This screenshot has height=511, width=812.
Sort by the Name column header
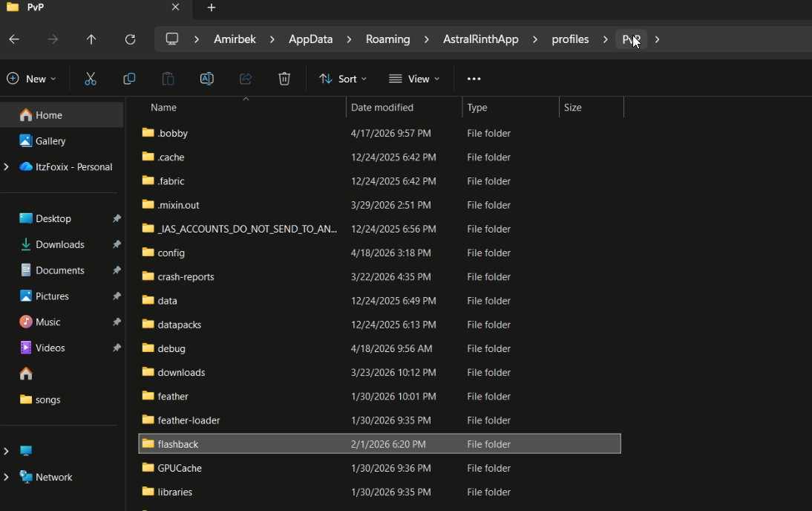243,107
